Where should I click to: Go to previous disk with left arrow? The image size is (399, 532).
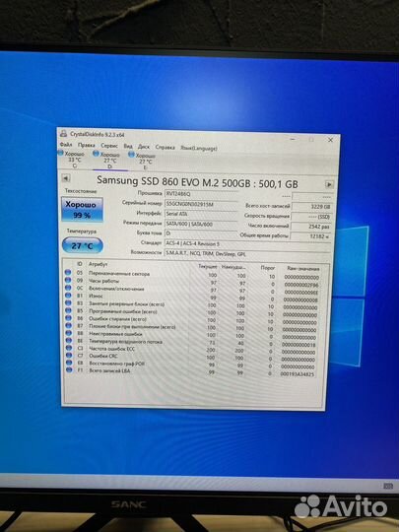tap(66, 178)
